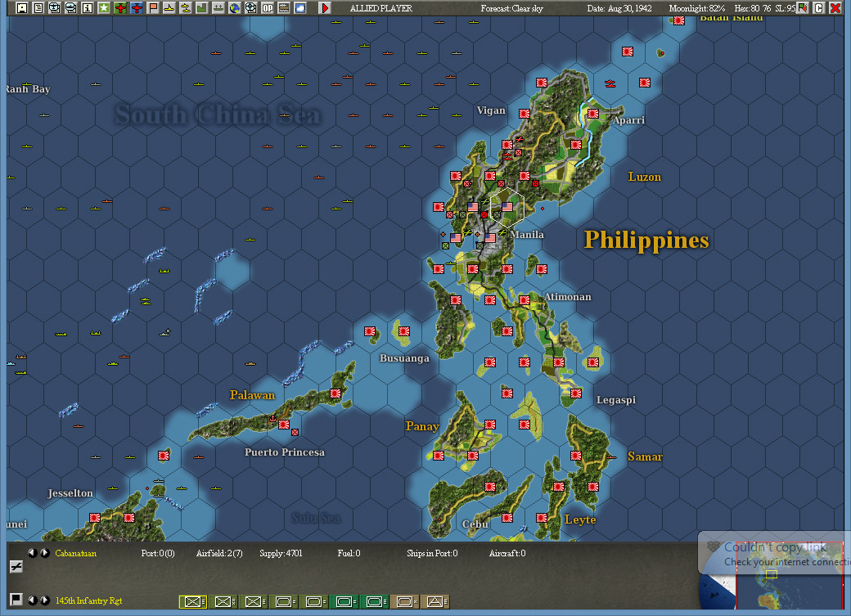Image resolution: width=851 pixels, height=616 pixels.
Task: Click the red arrow end turn button
Action: (x=325, y=7)
